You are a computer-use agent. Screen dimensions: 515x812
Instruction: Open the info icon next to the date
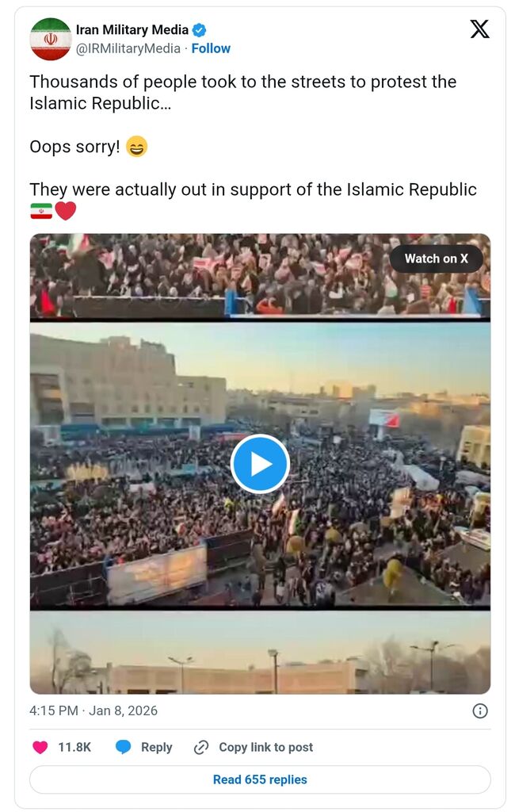(x=480, y=711)
